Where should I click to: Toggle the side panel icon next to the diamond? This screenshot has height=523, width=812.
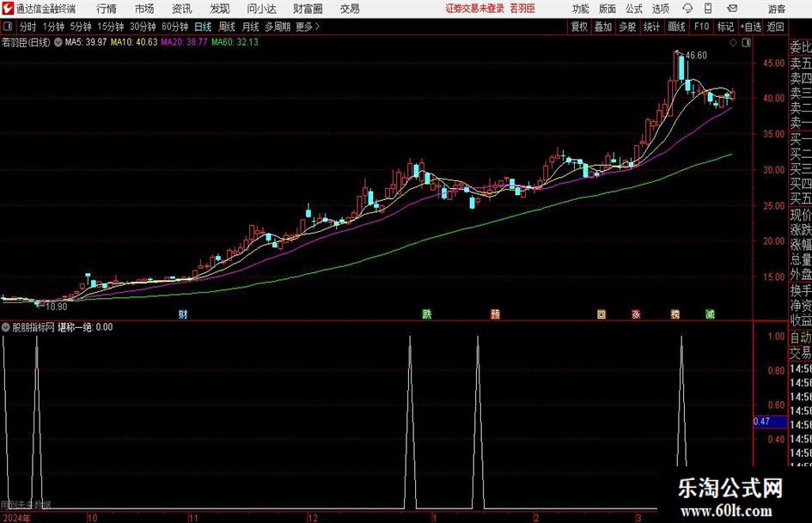[x=746, y=43]
